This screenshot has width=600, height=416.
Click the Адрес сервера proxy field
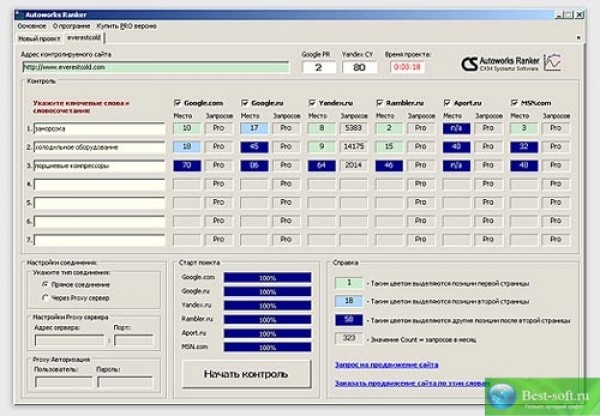pyautogui.click(x=69, y=340)
